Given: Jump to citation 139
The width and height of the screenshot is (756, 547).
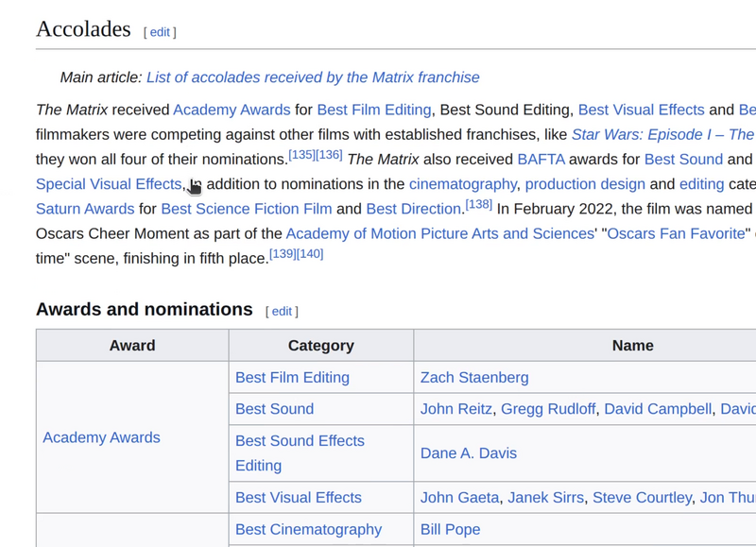Looking at the screenshot, I should tap(283, 254).
